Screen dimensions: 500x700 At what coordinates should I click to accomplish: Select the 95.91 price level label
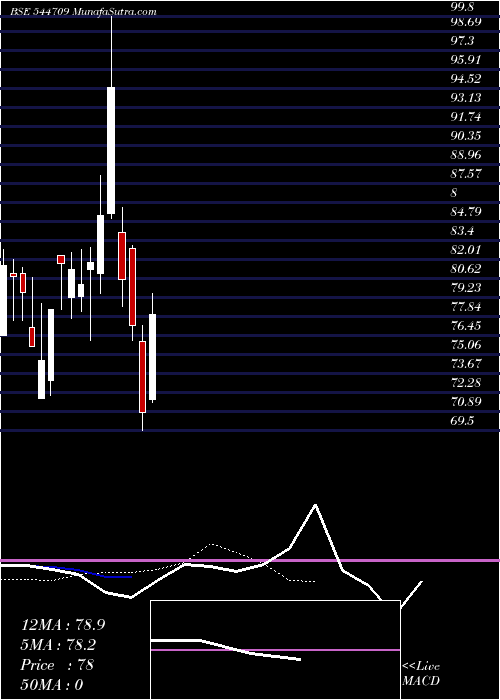pos(466,60)
